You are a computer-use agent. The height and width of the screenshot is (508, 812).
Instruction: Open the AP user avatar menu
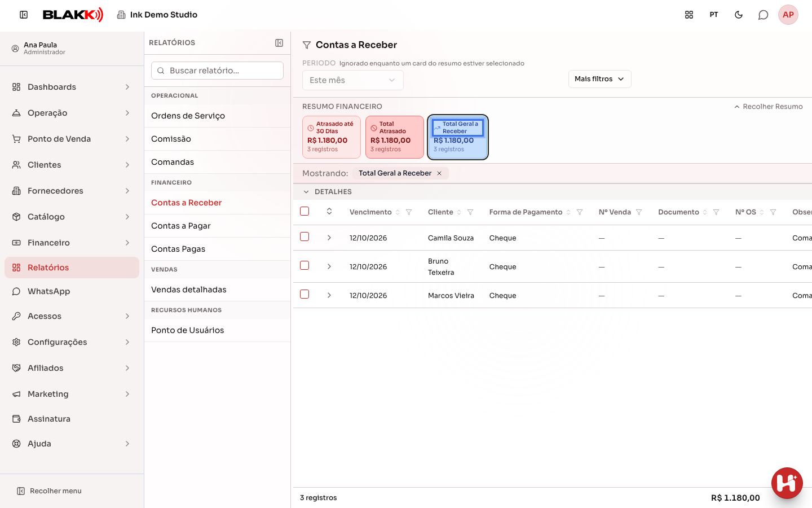point(788,15)
